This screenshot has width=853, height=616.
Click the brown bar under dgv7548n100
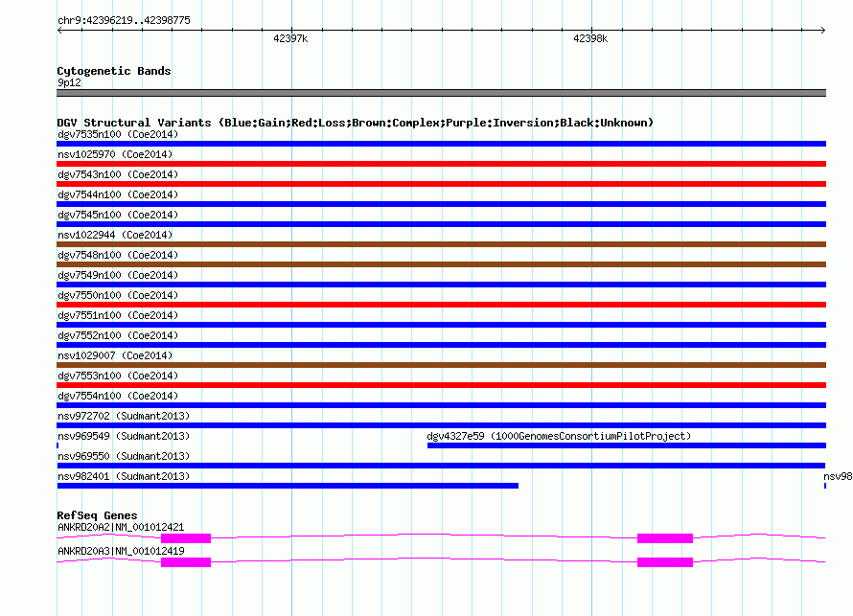(x=441, y=264)
